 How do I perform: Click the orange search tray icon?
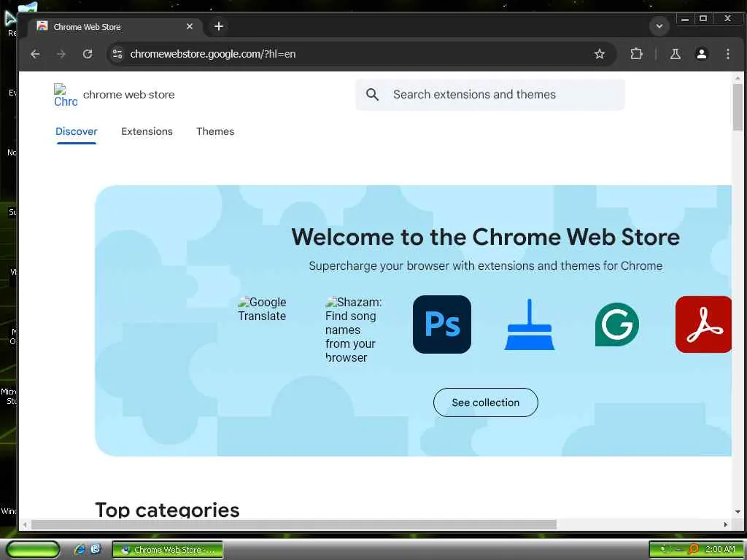693,549
